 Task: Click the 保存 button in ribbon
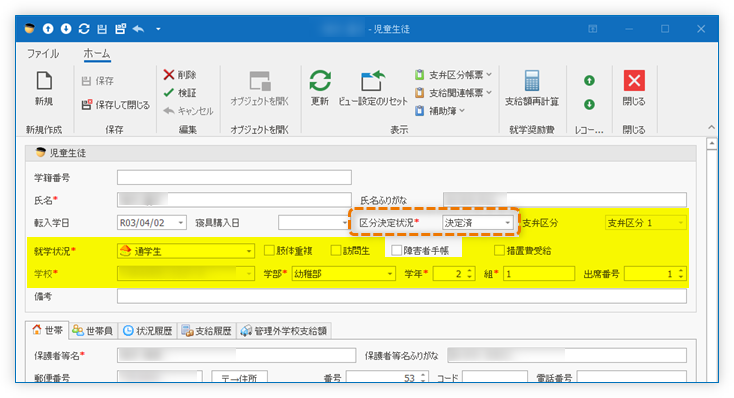click(98, 81)
